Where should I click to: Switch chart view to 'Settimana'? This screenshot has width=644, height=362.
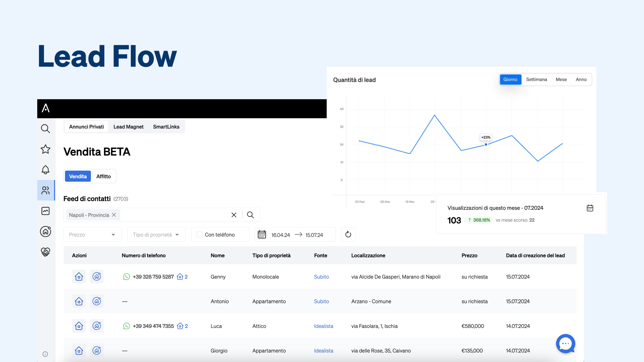[537, 79]
